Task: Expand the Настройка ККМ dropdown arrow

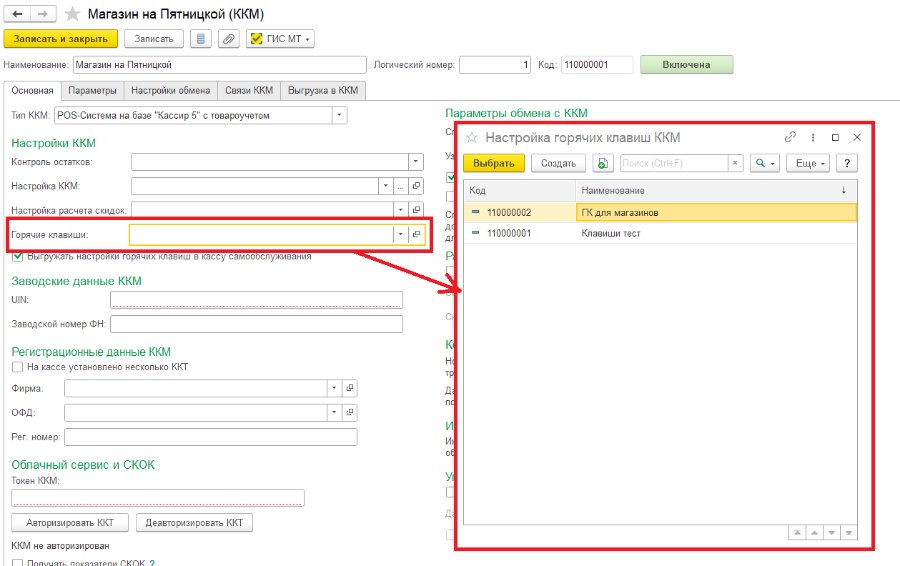Action: coord(386,186)
